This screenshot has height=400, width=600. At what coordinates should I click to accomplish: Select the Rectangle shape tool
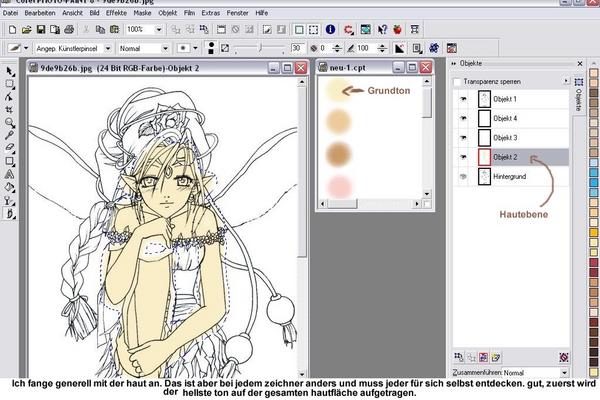point(10,161)
